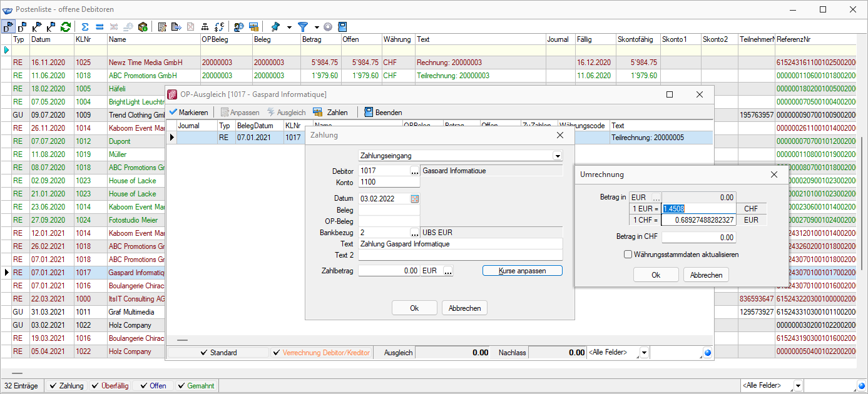Click the Beenden icon in OP-Ausgleich toolbar

pyautogui.click(x=369, y=112)
